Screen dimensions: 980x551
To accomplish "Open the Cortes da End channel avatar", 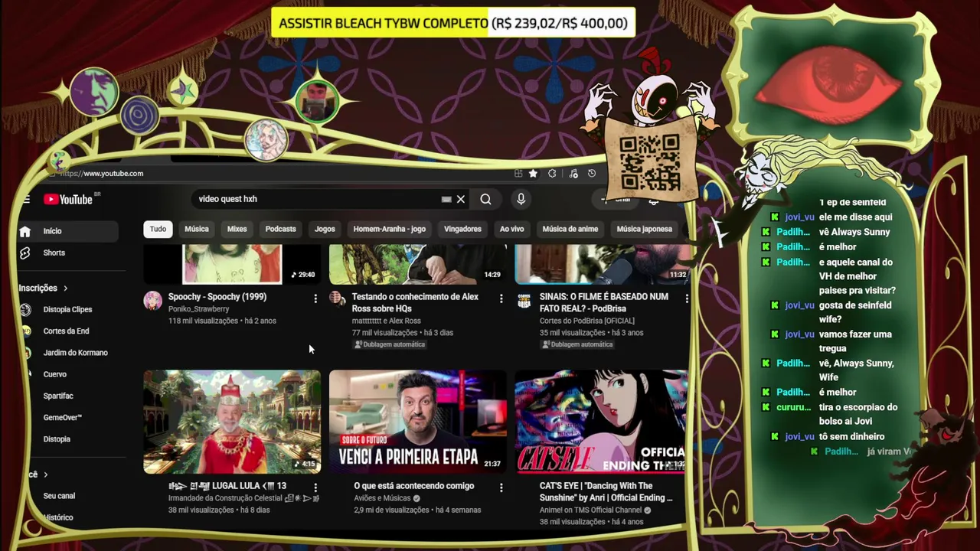I will 26,331.
